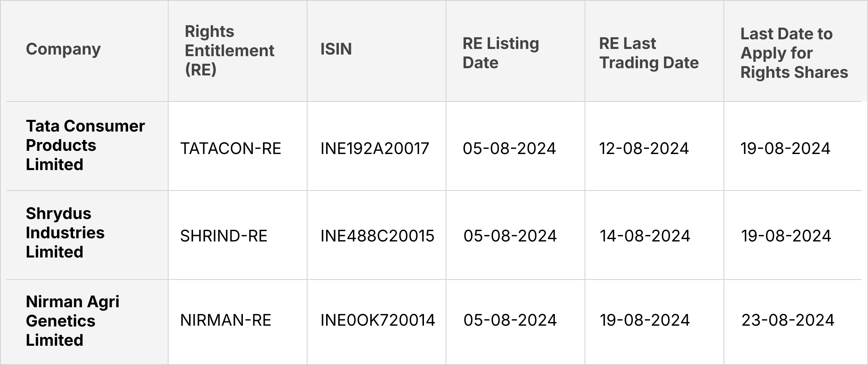
Task: Click Nirman's 19-08-2024 last trading date
Action: [645, 320]
